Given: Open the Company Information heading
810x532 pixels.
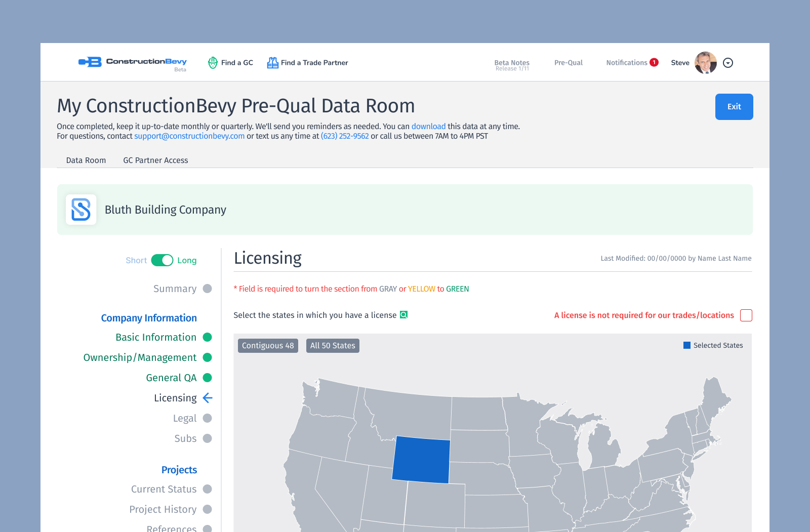Looking at the screenshot, I should (x=149, y=318).
